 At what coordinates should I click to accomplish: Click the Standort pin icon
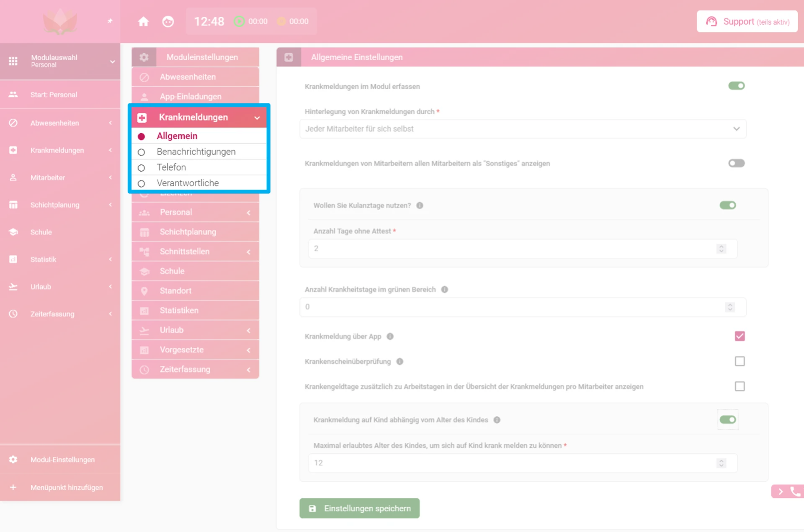(144, 291)
